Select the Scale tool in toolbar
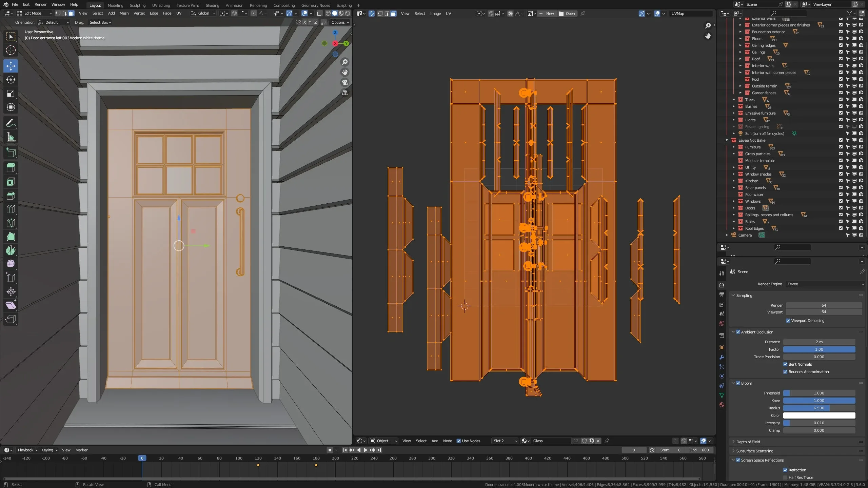This screenshot has height=488, width=868. pyautogui.click(x=11, y=94)
